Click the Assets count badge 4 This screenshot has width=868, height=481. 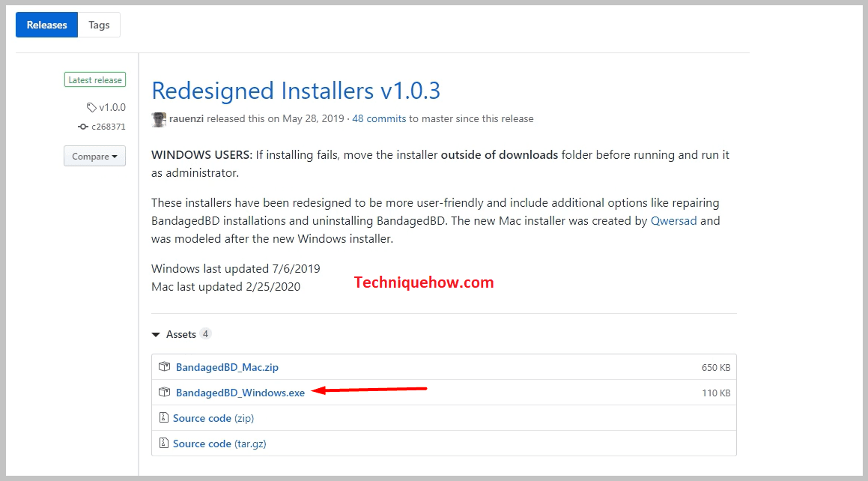(205, 333)
